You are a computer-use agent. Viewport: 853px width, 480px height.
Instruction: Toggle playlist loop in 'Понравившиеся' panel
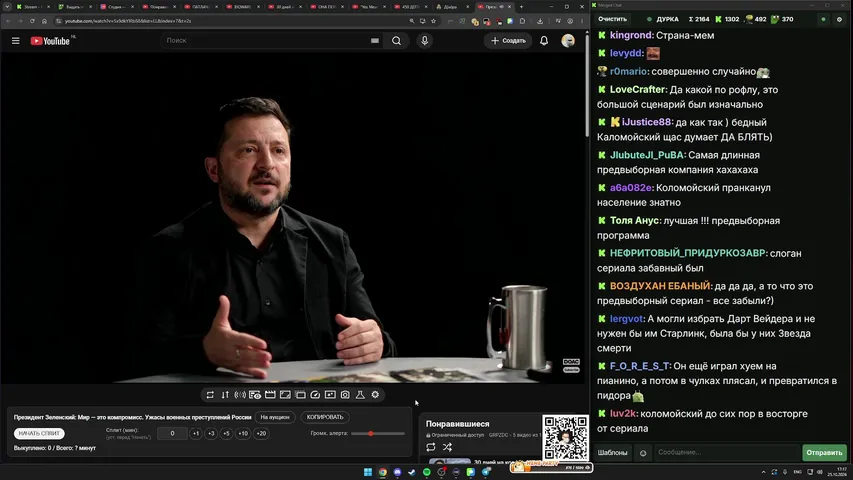(431, 447)
